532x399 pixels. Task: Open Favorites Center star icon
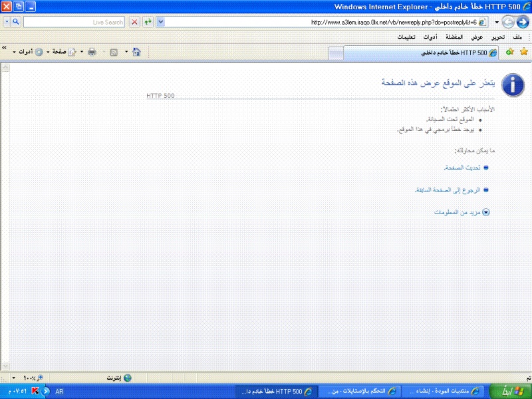523,52
